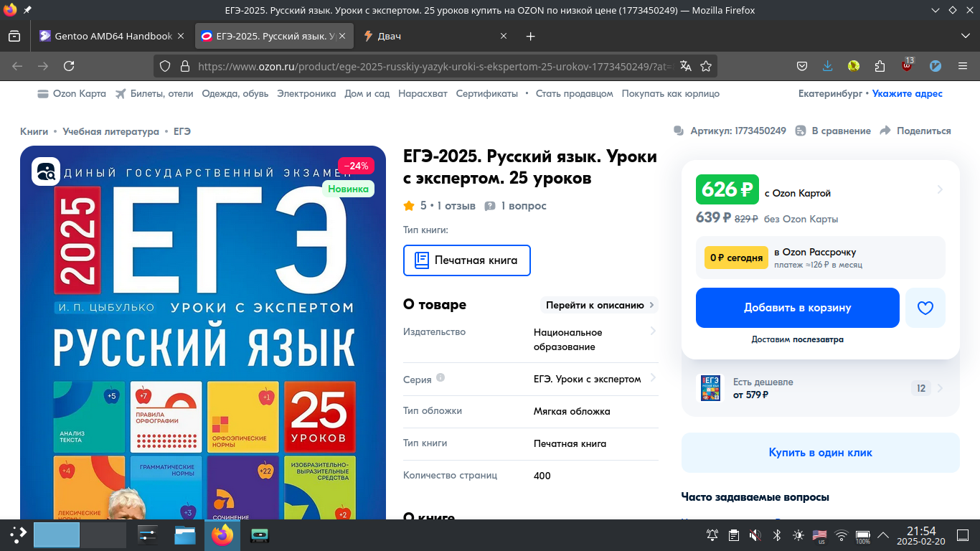This screenshot has height=551, width=980.
Task: Close the Gentoo AMD64 Handbook tab
Action: (180, 36)
